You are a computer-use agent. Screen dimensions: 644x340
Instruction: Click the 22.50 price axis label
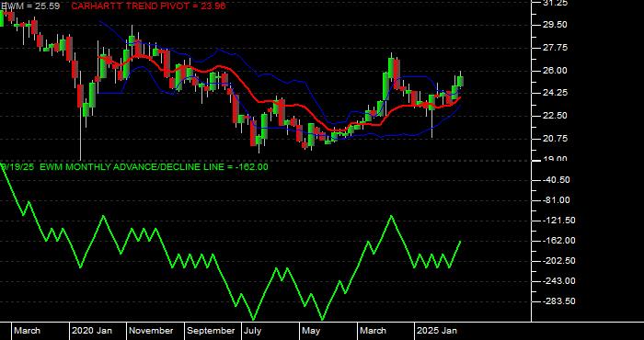[556, 116]
